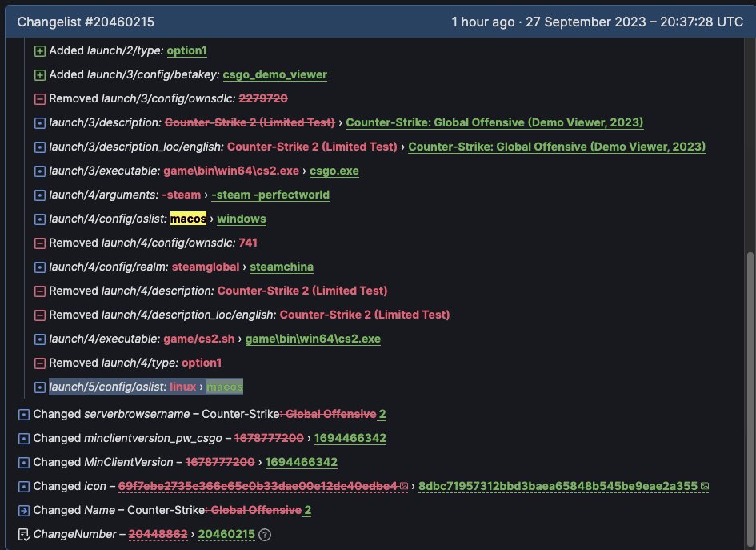756x550 pixels.
Task: Click the timestamp 27 September 2023 20:37:28 UTC
Action: [x=634, y=22]
